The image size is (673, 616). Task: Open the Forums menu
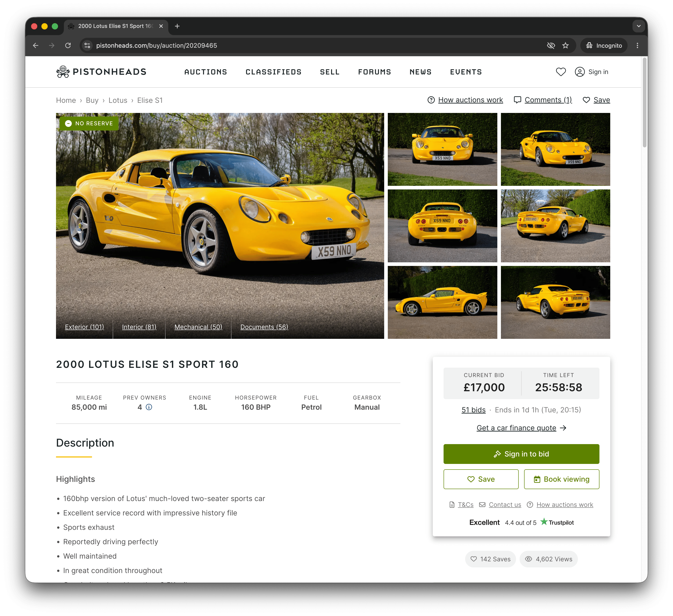pos(375,72)
